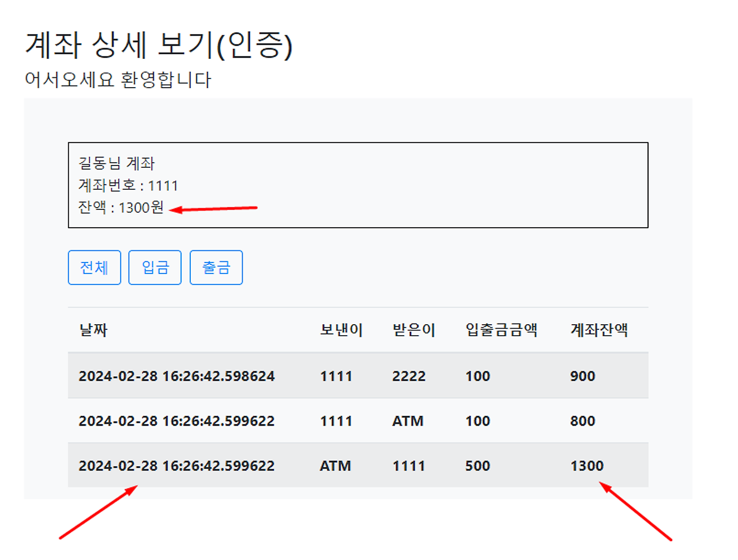The image size is (738, 560).
Task: Select the account balance cell 900
Action: 583,376
